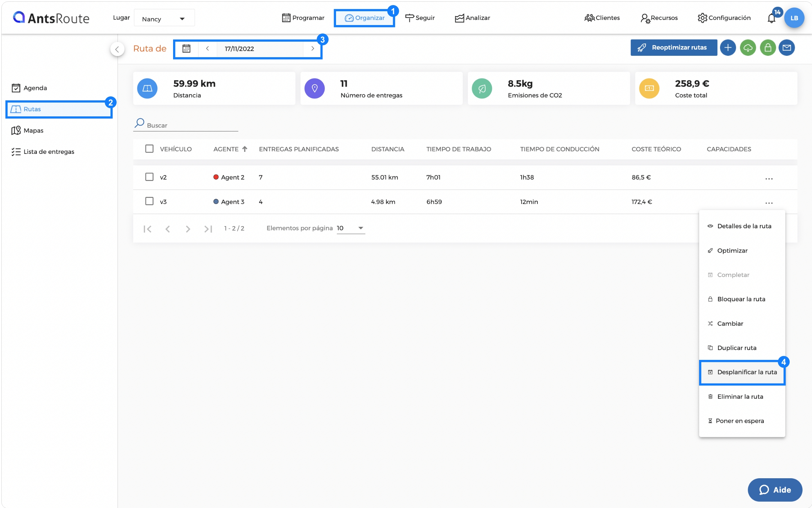The height and width of the screenshot is (508, 812).
Task: Click the blue plus add route icon
Action: tap(728, 48)
